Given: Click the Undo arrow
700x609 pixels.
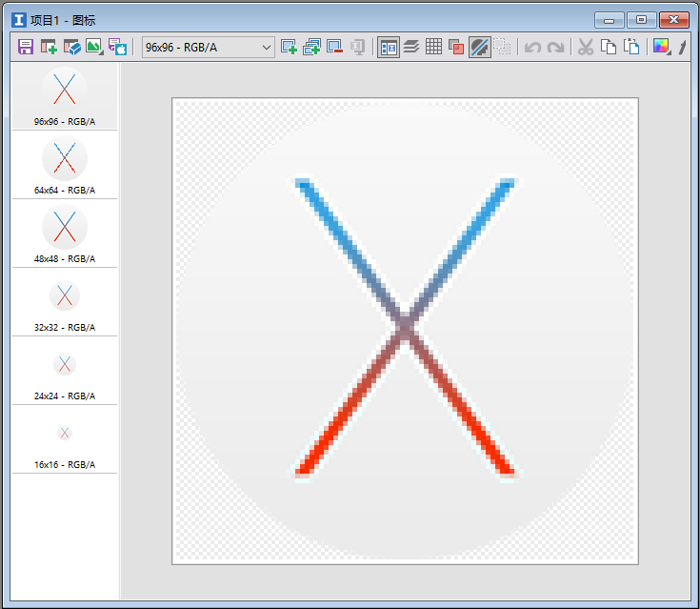Looking at the screenshot, I should pos(532,47).
